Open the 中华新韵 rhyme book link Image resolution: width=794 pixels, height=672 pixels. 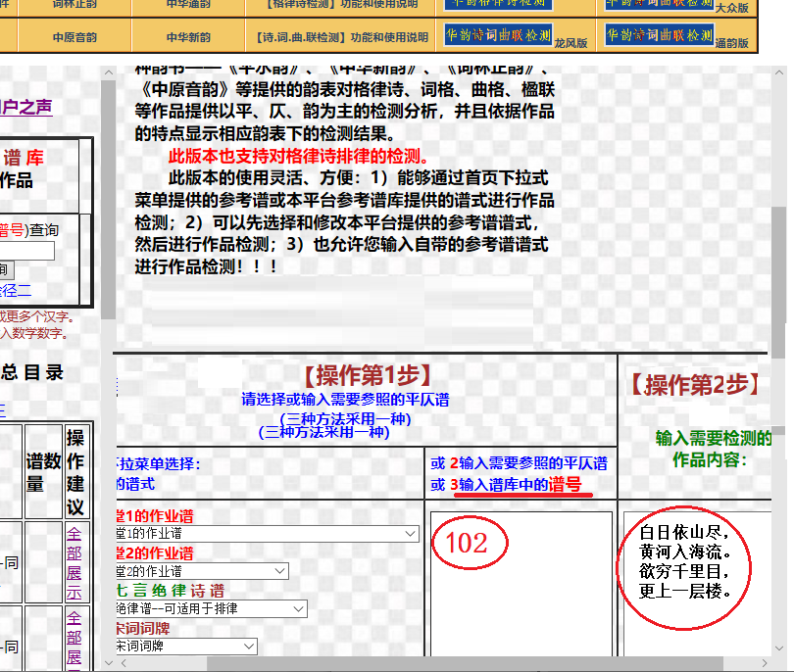[x=186, y=37]
